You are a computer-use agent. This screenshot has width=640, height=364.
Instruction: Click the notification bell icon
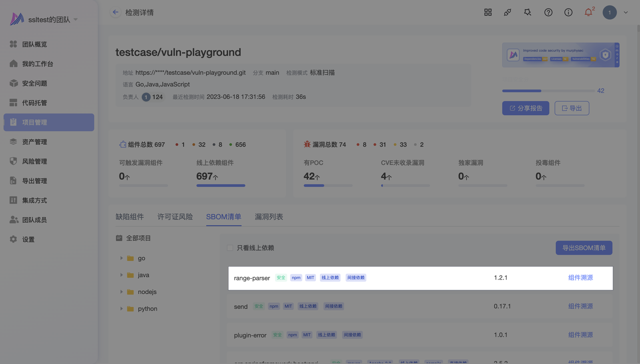588,12
